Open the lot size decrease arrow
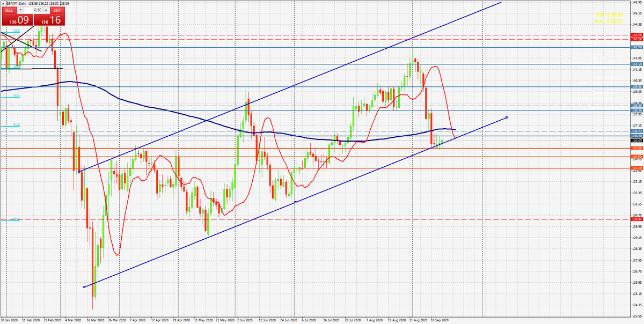 [x=20, y=10]
